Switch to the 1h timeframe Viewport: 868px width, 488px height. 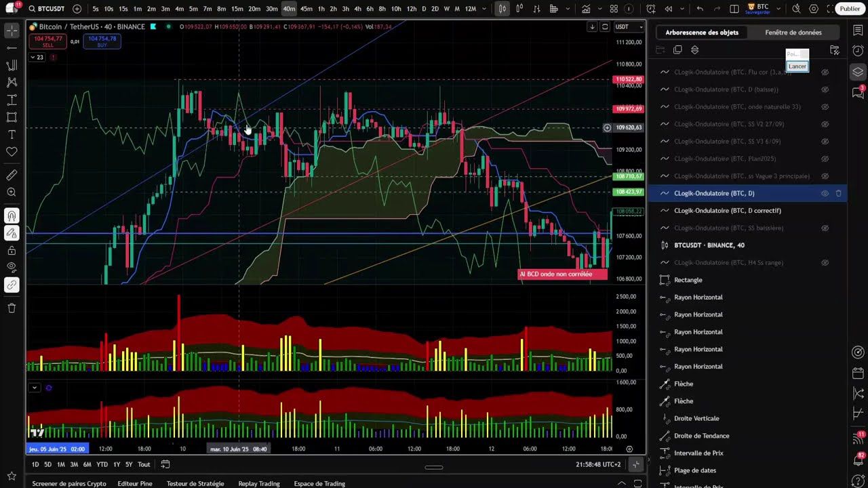[x=321, y=9]
